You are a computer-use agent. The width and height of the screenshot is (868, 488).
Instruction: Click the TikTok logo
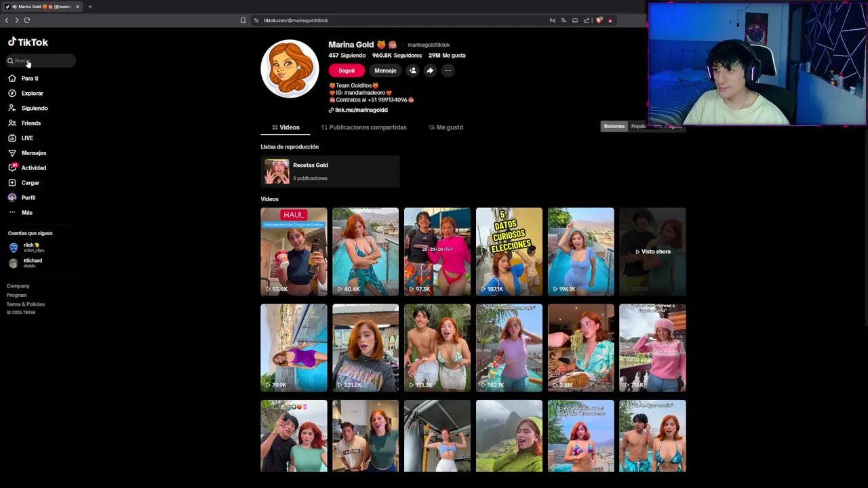(x=28, y=42)
